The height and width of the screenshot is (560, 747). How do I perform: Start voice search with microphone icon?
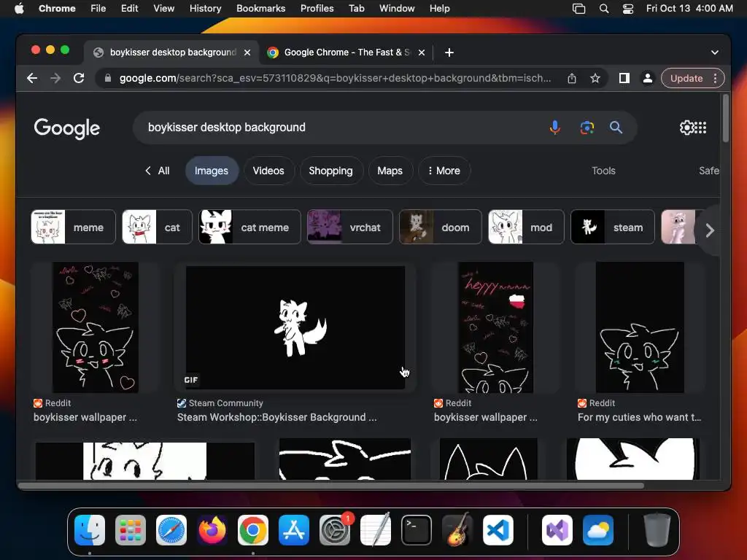tap(554, 128)
